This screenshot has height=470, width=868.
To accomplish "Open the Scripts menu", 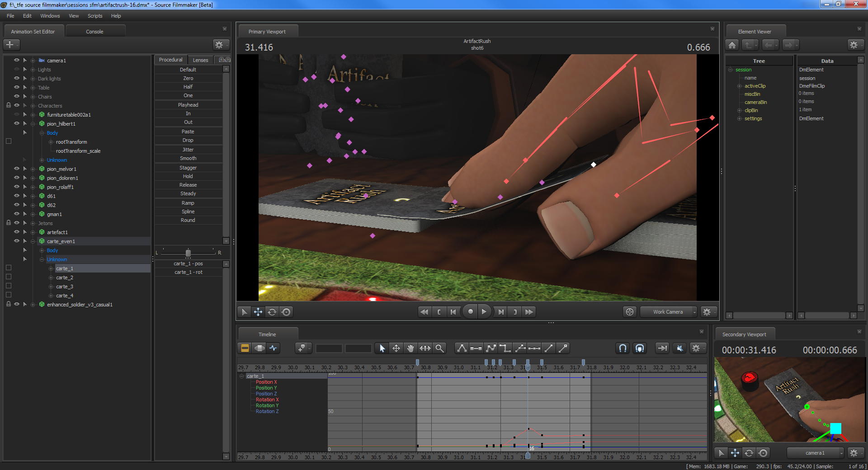I will [x=95, y=16].
